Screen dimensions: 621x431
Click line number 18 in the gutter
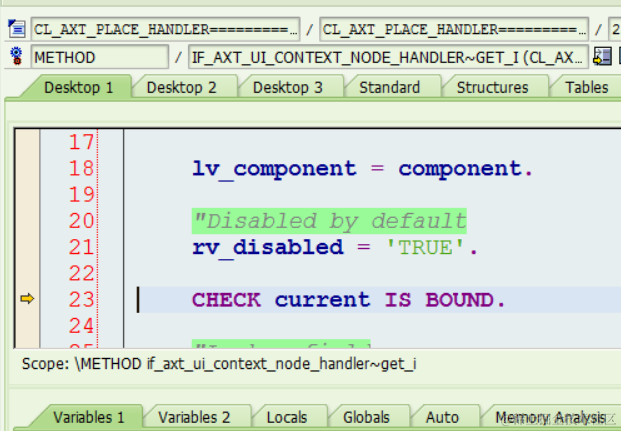[82, 168]
